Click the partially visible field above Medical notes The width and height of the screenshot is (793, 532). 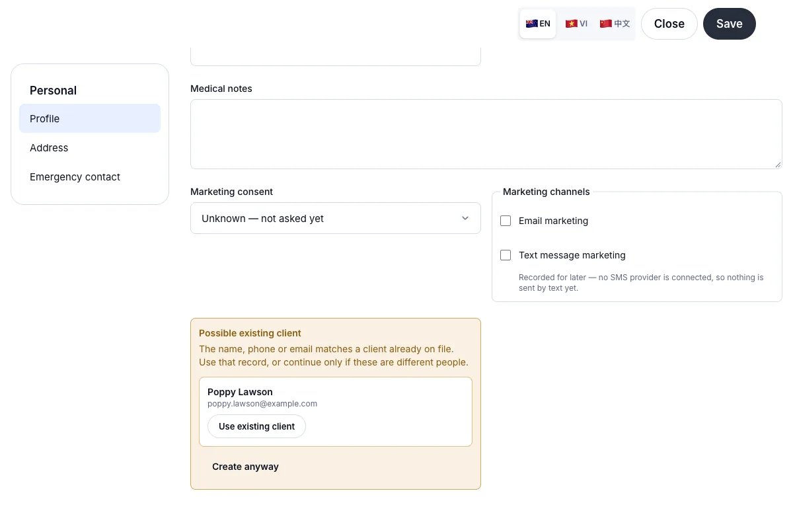click(336, 57)
